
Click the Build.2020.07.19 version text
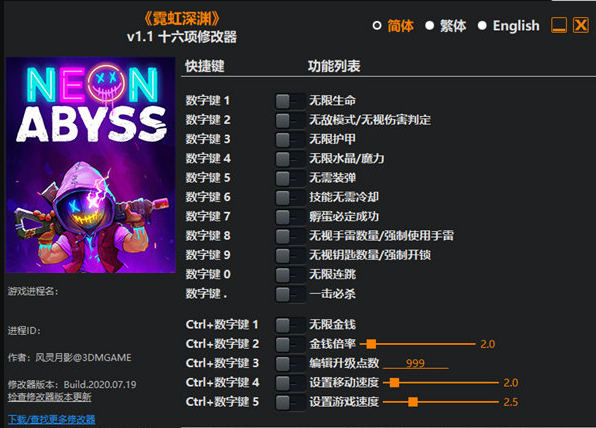[100, 385]
